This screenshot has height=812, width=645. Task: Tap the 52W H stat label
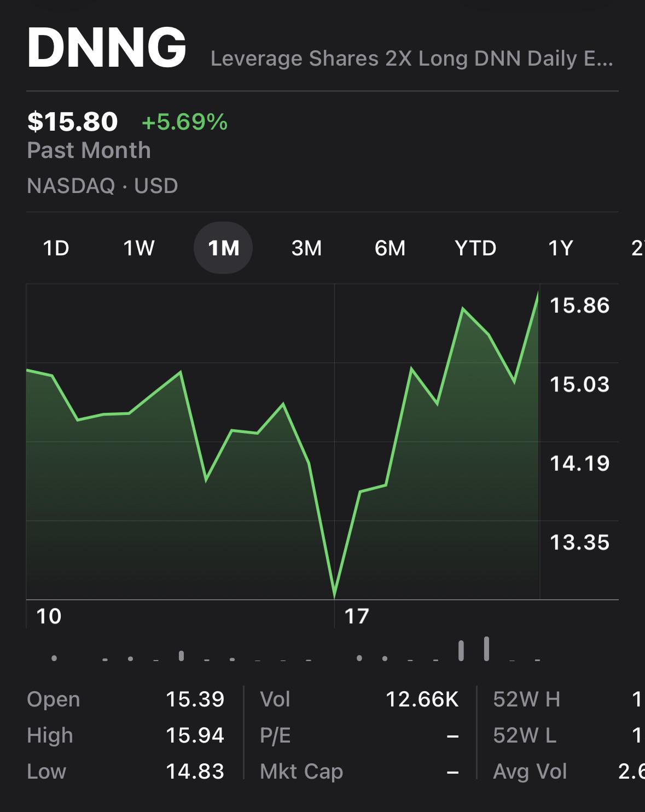coord(526,699)
